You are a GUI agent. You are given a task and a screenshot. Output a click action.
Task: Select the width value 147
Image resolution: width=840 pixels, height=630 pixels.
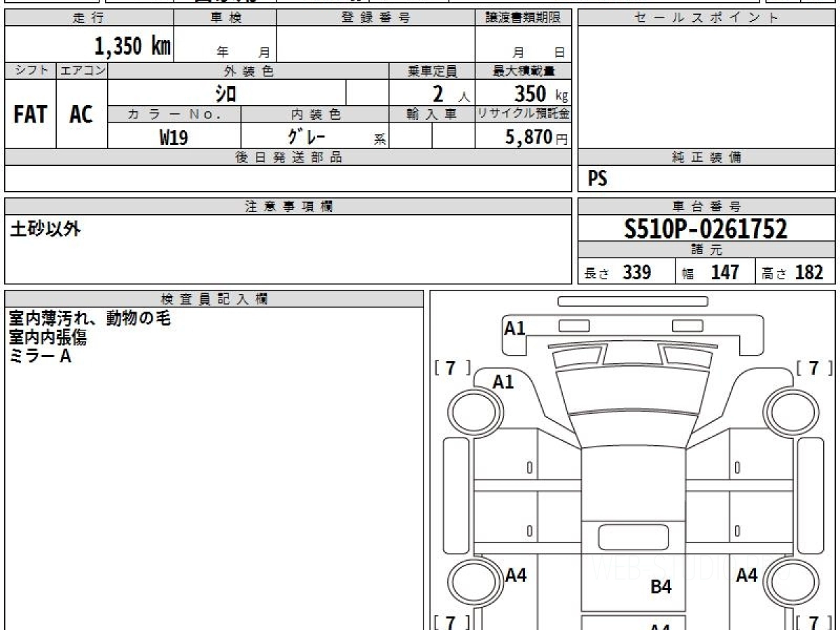point(724,272)
